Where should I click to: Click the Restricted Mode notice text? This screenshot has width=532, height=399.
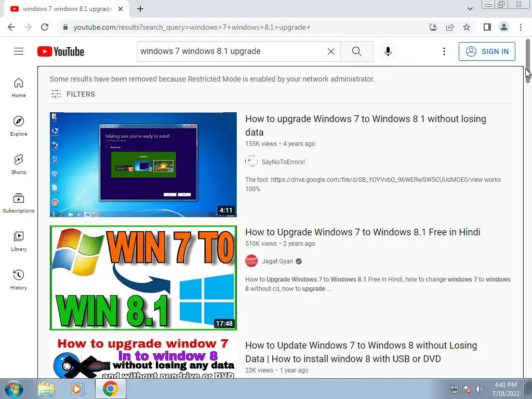212,79
